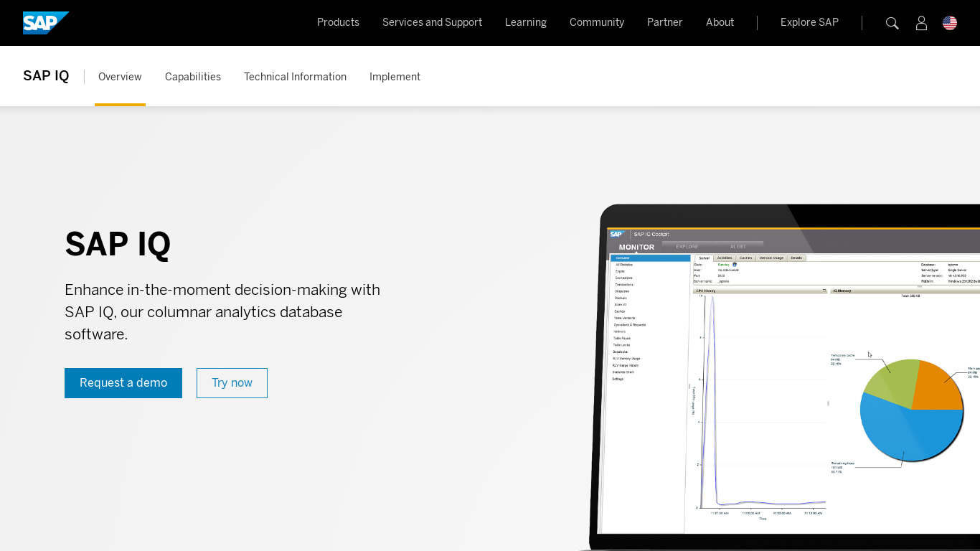Go to the Technical Information tab
This screenshot has height=551, width=980.
click(x=295, y=77)
